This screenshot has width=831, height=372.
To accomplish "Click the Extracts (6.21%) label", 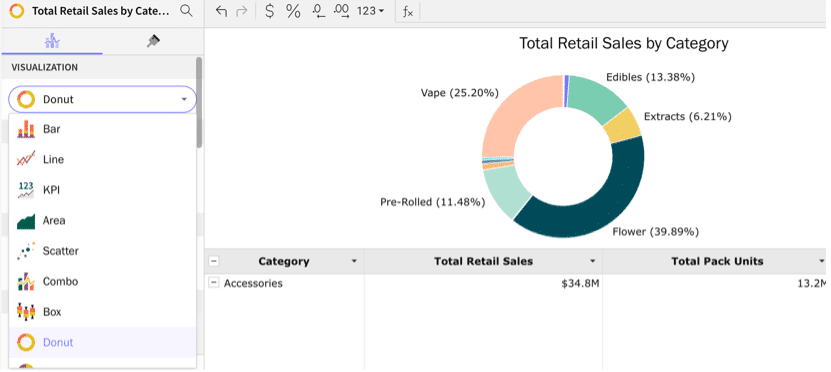I will (688, 117).
